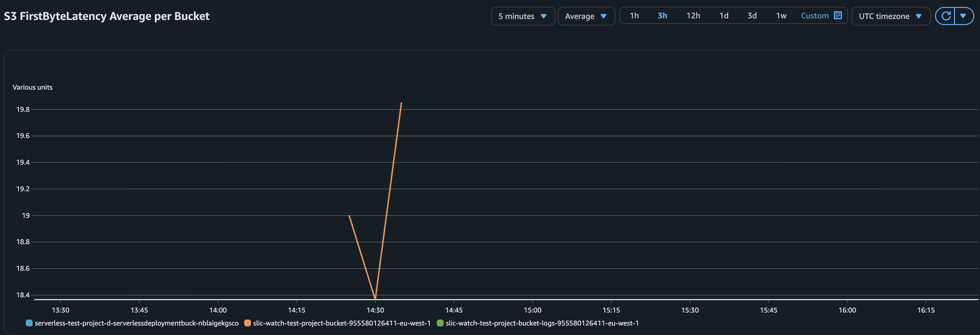This screenshot has width=980, height=335.
Task: Click the dropdown arrow on the 5 minutes selector
Action: (543, 16)
